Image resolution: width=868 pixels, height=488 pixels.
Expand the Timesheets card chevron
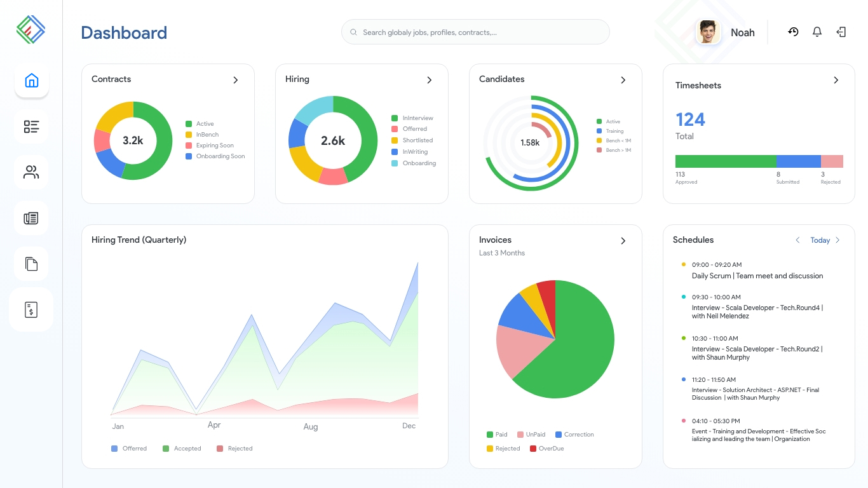coord(836,80)
